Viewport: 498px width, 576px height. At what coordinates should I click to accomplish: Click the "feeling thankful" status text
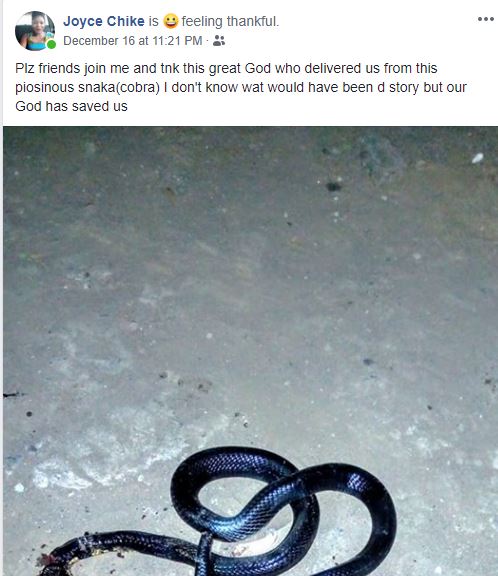pyautogui.click(x=230, y=21)
